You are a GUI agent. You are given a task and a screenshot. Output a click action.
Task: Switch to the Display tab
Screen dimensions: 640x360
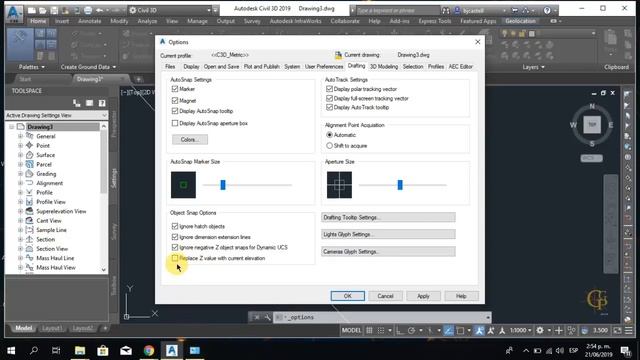(191, 67)
